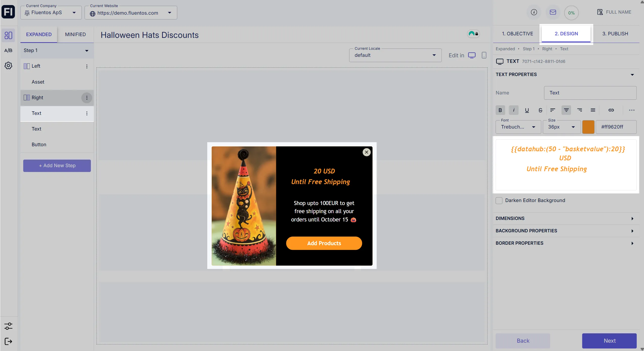Enable Darken Editor Background
This screenshot has height=351, width=644.
499,200
